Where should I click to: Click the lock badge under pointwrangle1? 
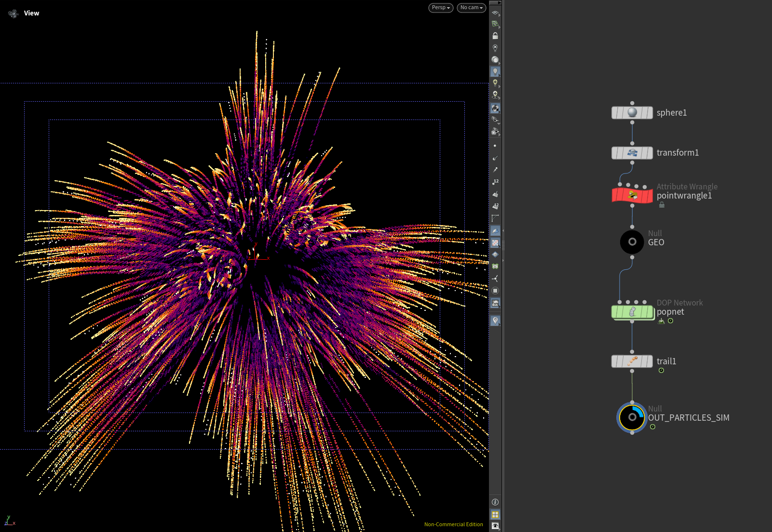point(662,205)
